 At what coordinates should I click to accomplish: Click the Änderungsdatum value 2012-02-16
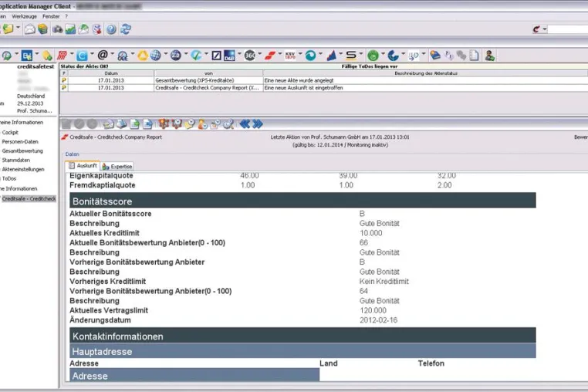click(x=378, y=320)
